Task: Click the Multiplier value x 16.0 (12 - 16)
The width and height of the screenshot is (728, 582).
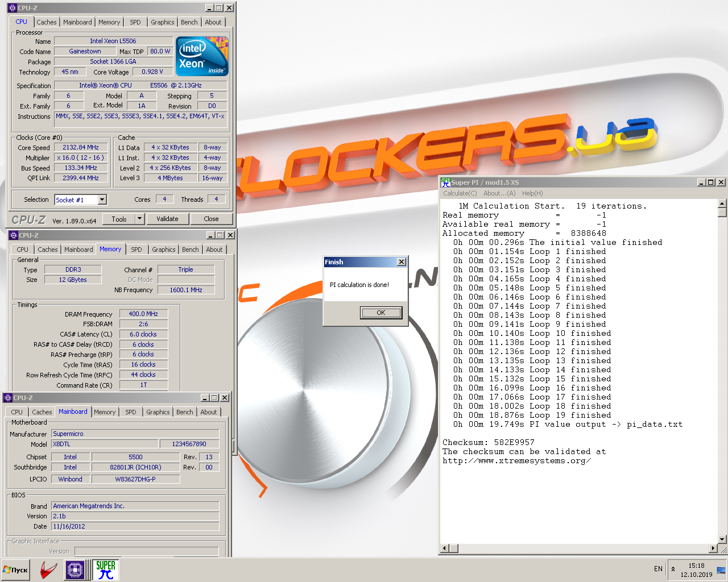Action: click(x=81, y=157)
